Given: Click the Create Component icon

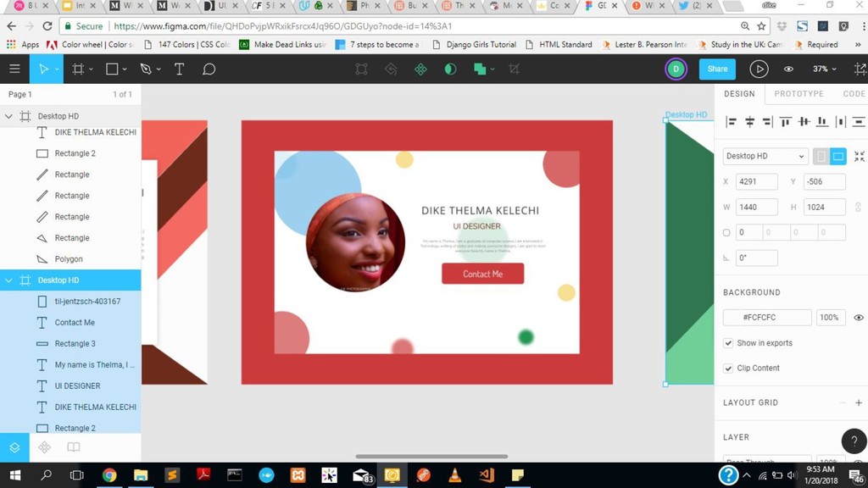Looking at the screenshot, I should 420,69.
